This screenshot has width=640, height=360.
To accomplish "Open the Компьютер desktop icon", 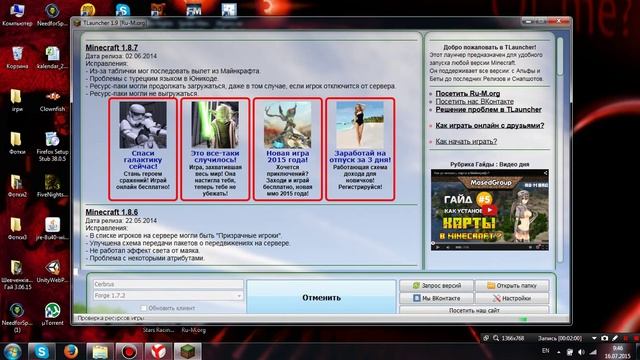I will pos(16,15).
